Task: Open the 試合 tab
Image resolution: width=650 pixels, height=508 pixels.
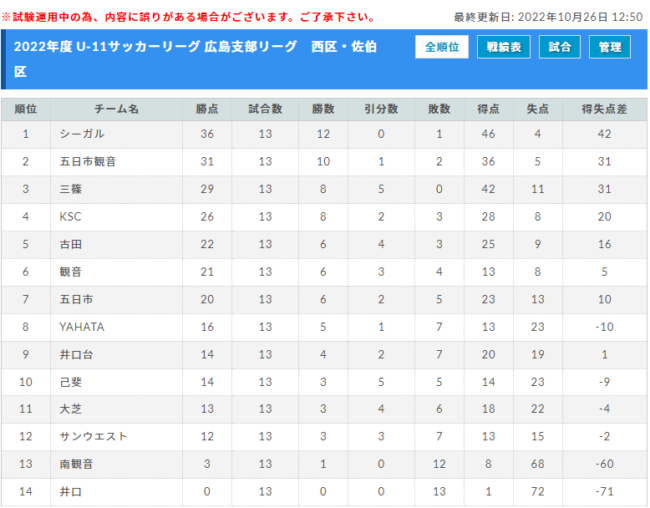Action: tap(560, 47)
